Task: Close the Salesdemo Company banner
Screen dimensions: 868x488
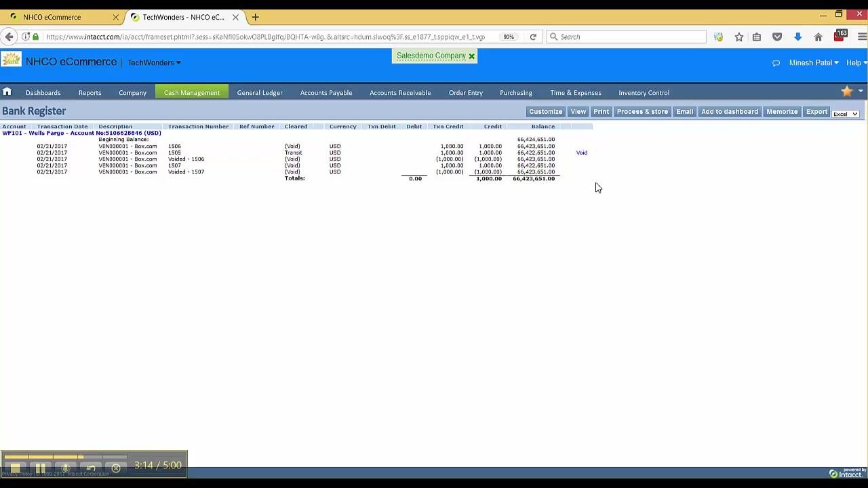Action: (471, 56)
